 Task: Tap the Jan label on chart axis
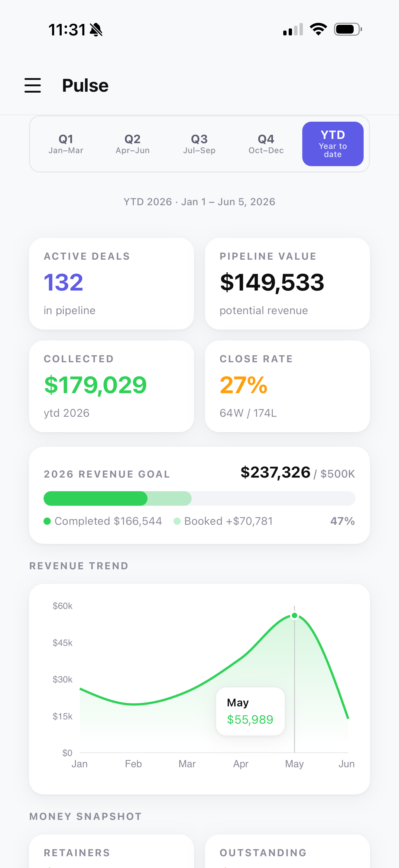(x=79, y=764)
